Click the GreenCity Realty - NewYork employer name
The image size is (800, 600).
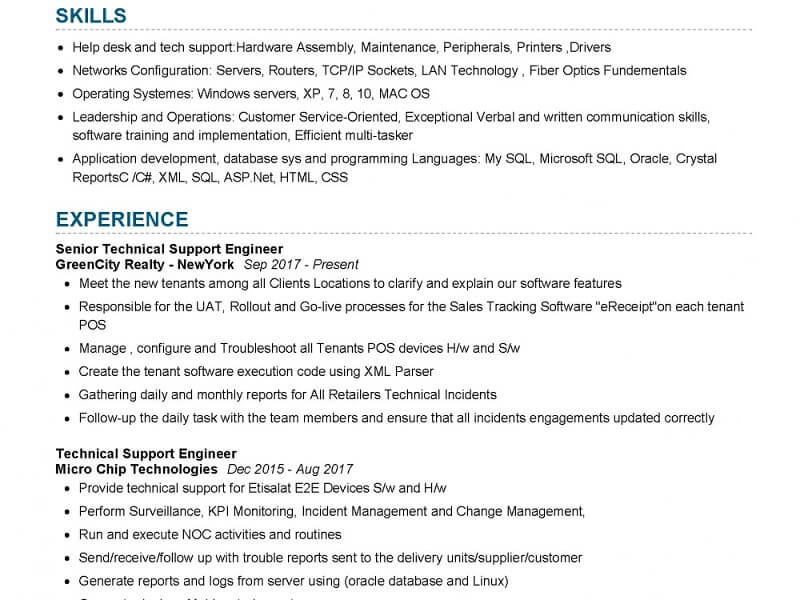[x=145, y=265]
